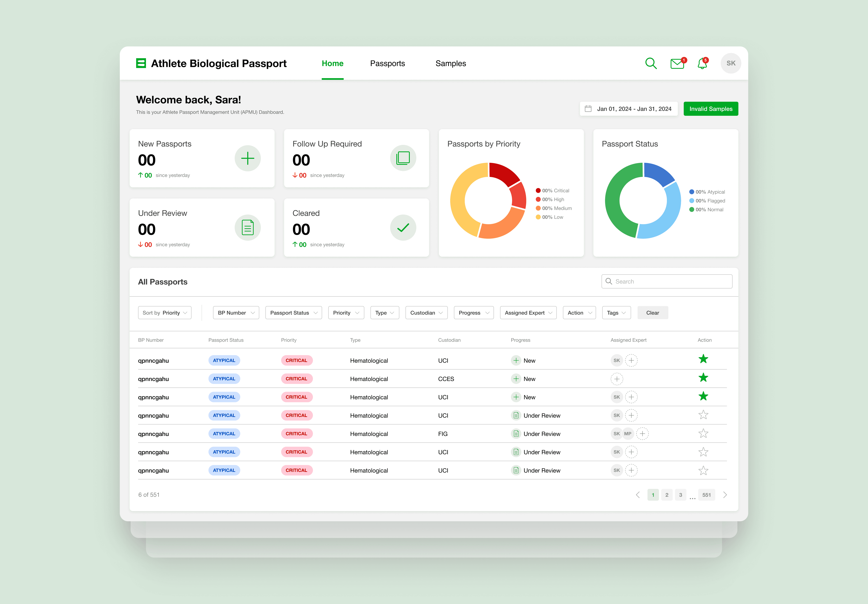Screen dimensions: 868x604
Task: Click the Invalid Samples button
Action: point(710,108)
